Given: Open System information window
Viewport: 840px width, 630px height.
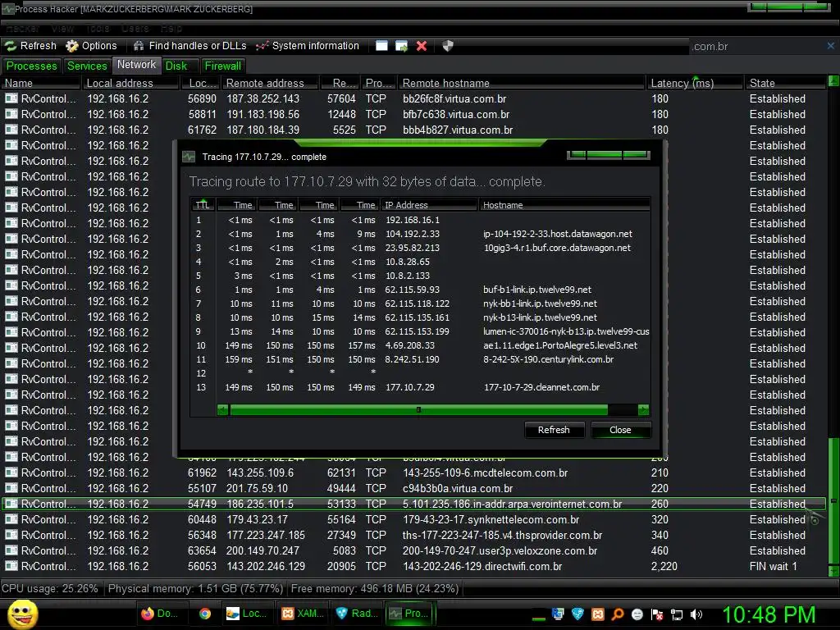Looking at the screenshot, I should point(308,46).
